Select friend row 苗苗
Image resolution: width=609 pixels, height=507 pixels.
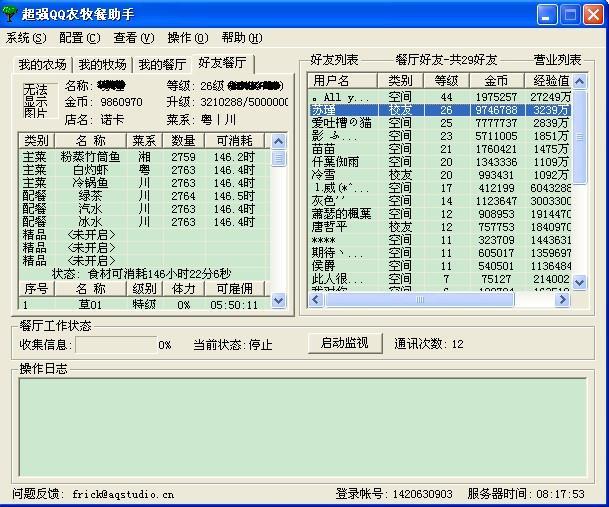coord(440,149)
